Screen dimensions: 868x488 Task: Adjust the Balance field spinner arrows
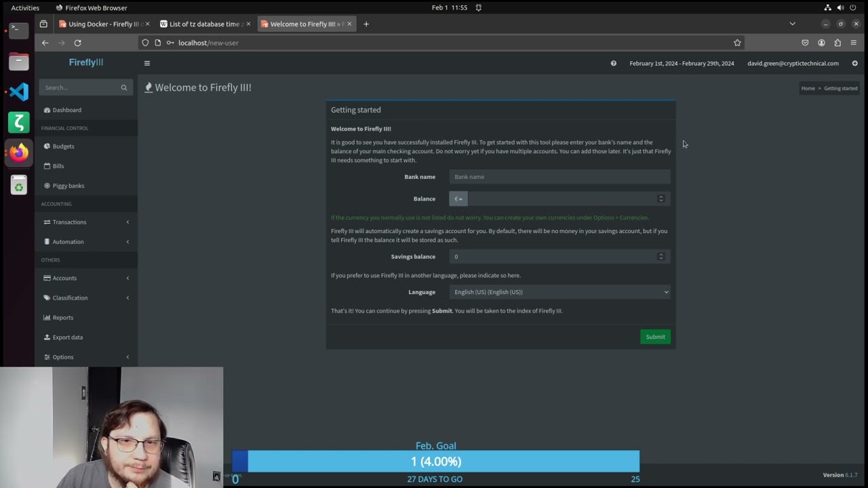click(661, 199)
